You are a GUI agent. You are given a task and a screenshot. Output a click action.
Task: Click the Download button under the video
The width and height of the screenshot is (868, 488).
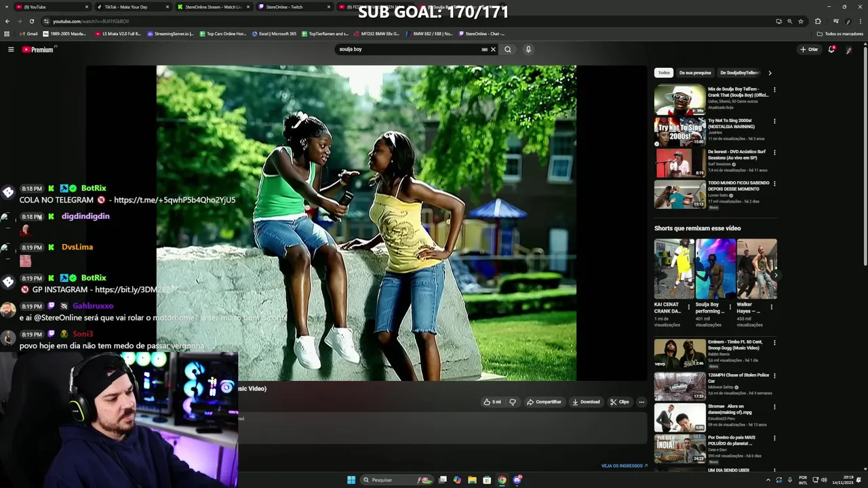(x=586, y=402)
